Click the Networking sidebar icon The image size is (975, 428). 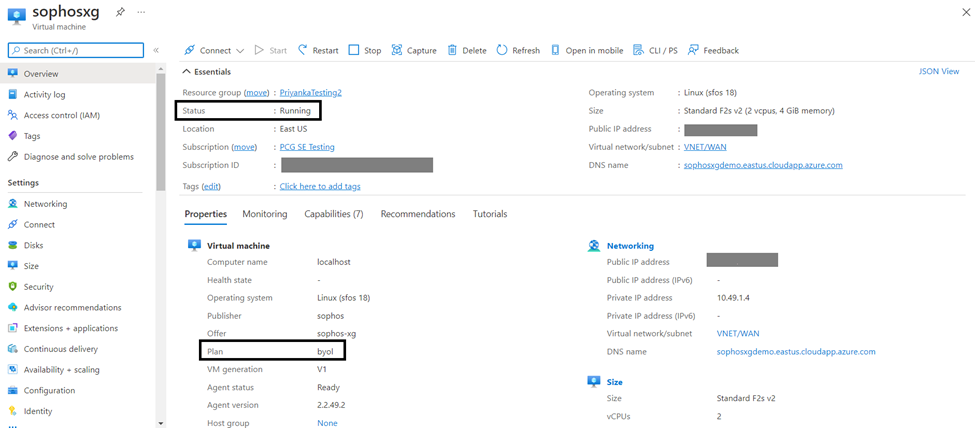pyautogui.click(x=12, y=203)
